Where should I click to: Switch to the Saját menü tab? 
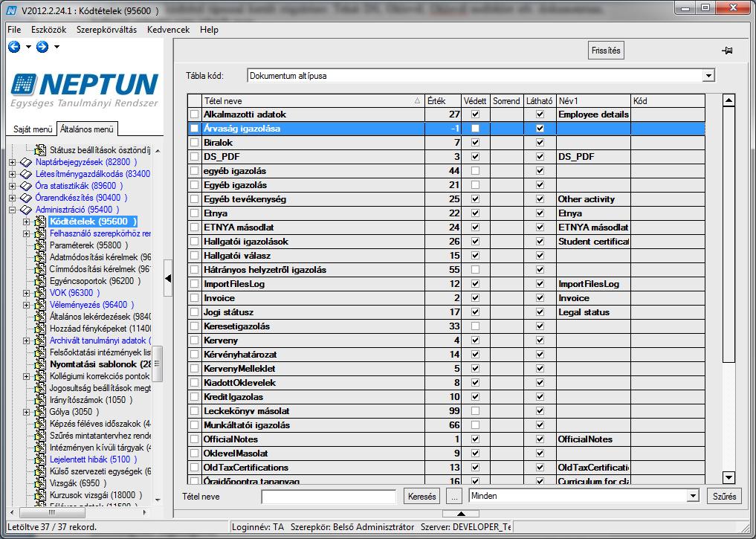33,129
